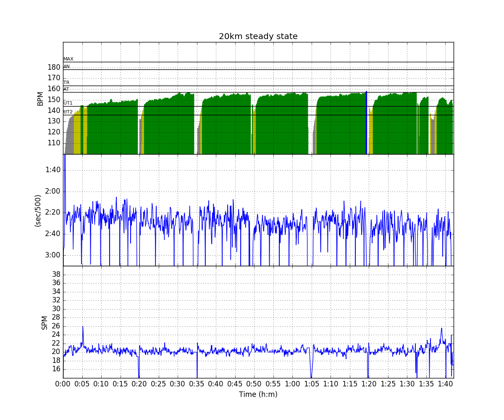Click the 1:40 time tick on x-axis
Image resolution: width=504 pixels, height=420 pixels.
pos(445,384)
